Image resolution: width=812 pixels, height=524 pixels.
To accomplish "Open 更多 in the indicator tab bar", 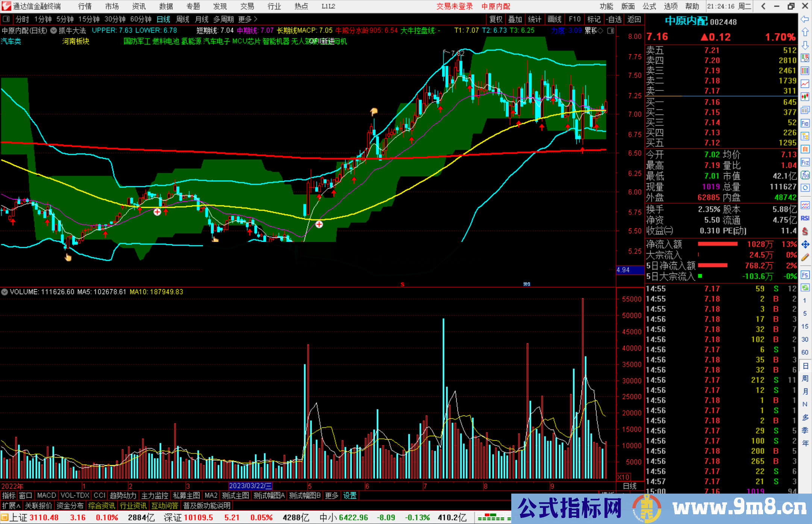I will 332,495.
